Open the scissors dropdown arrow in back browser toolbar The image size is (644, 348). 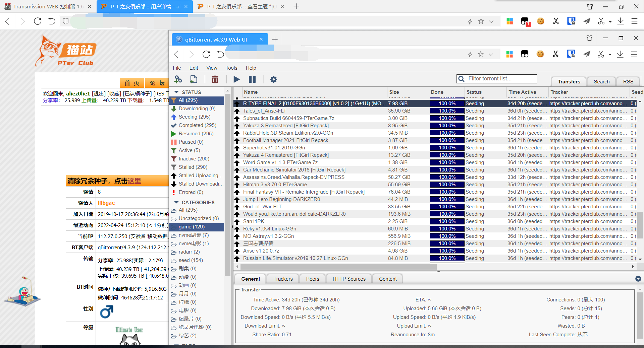click(x=610, y=21)
